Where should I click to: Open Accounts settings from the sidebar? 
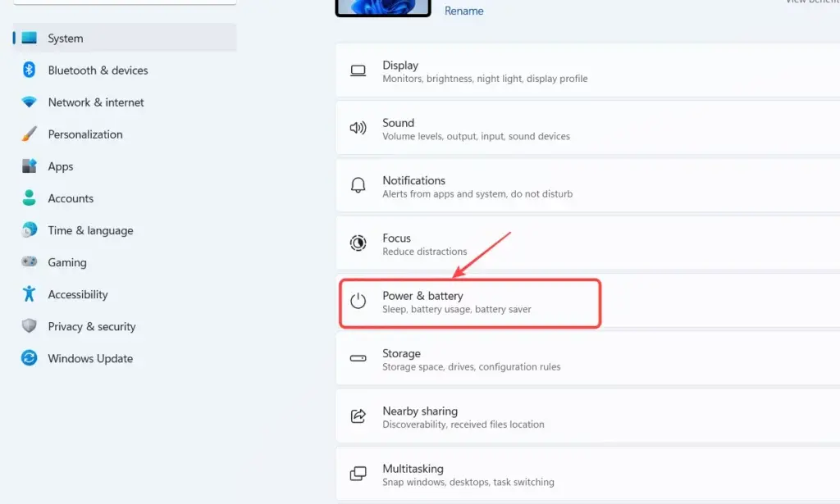71,198
